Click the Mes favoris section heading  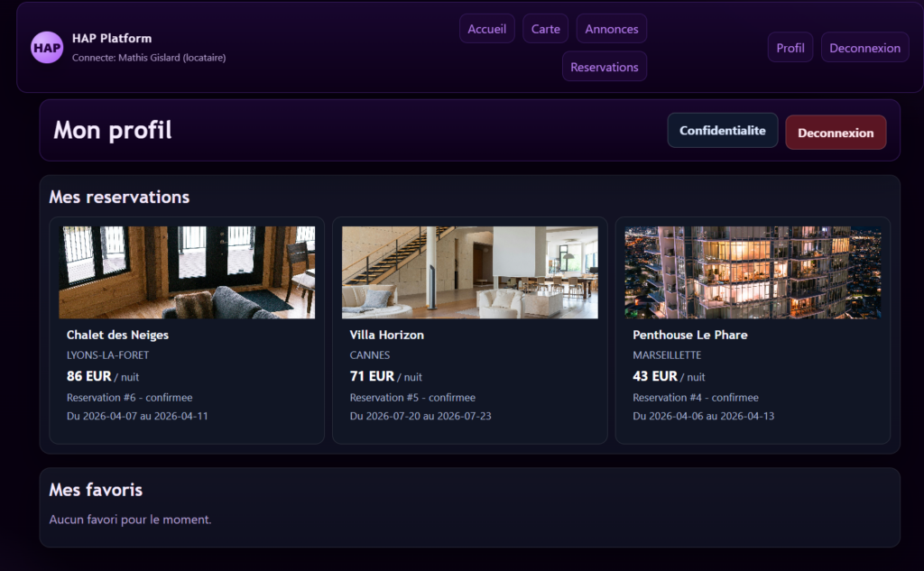[96, 490]
